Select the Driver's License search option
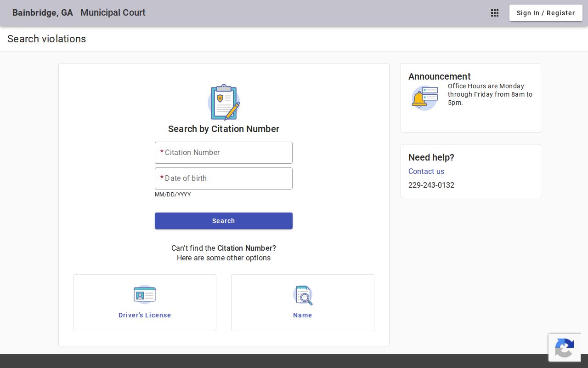 click(145, 303)
